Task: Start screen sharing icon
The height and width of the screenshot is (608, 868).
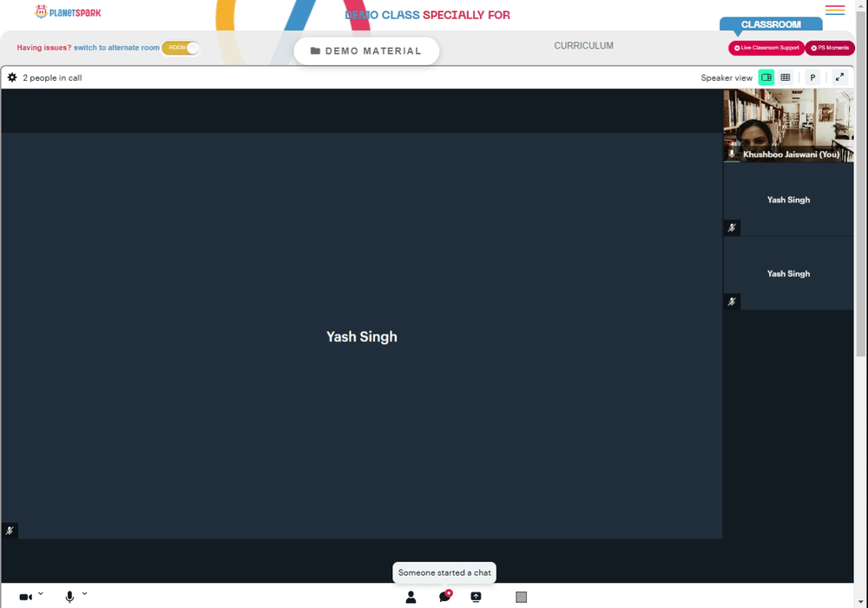Action: pos(476,597)
